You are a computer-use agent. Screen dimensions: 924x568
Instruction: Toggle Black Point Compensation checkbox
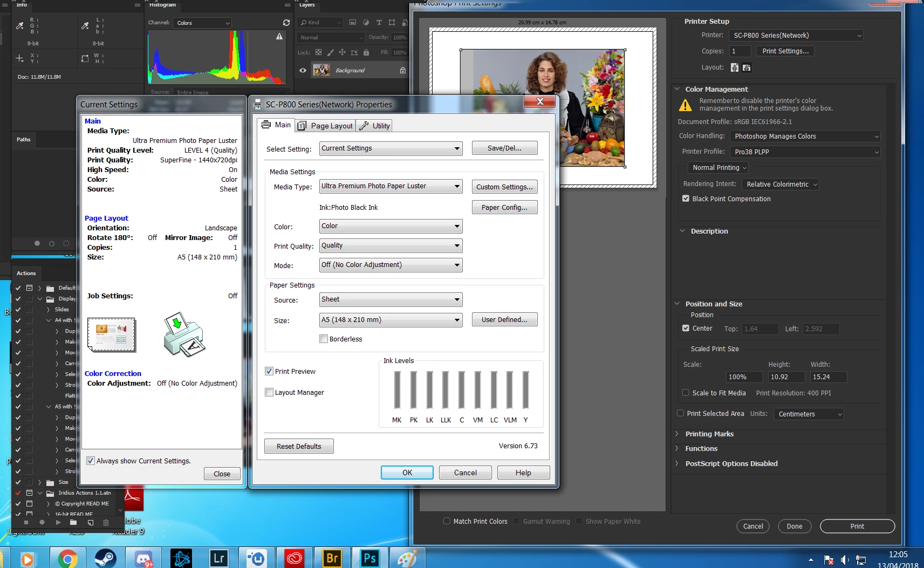pyautogui.click(x=686, y=199)
